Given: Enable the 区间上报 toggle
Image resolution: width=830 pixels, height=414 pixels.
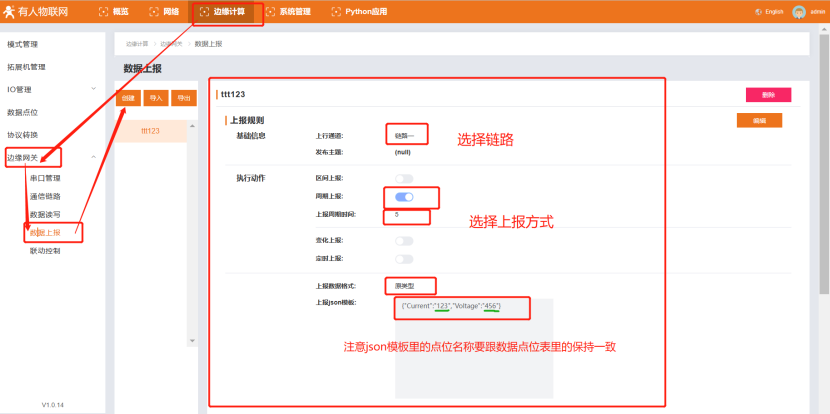Looking at the screenshot, I should pos(404,178).
